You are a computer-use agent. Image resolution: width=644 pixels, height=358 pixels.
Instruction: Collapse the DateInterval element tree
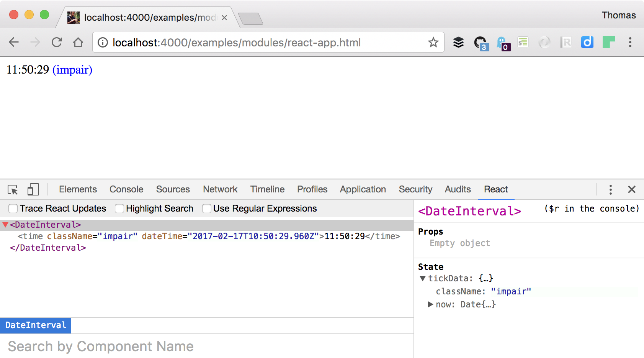point(5,225)
